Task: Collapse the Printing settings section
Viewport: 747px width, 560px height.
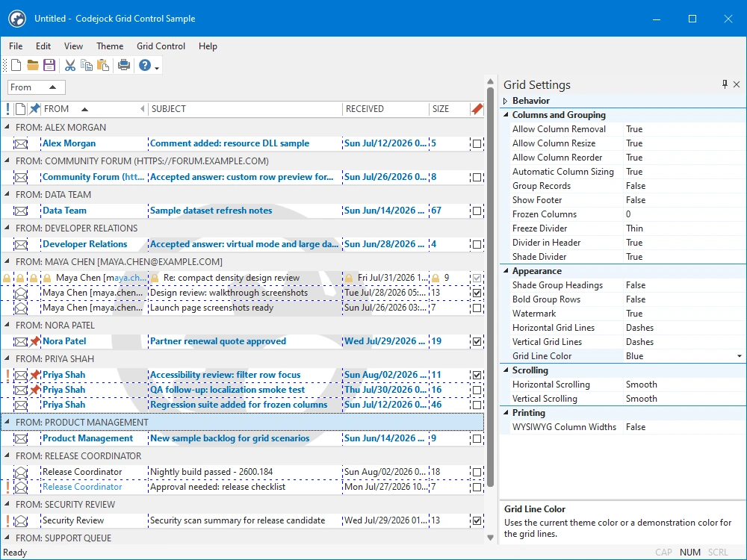Action: [x=506, y=413]
